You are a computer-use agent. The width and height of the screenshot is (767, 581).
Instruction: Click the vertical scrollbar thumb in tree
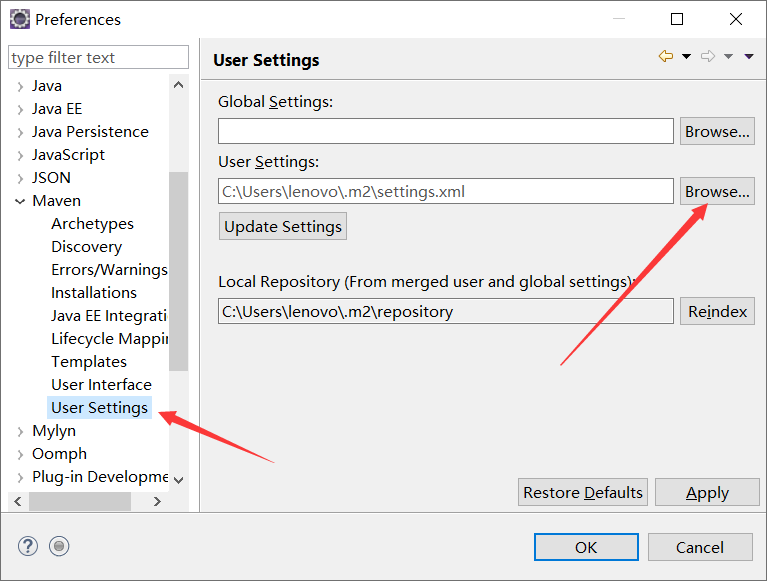pyautogui.click(x=179, y=271)
